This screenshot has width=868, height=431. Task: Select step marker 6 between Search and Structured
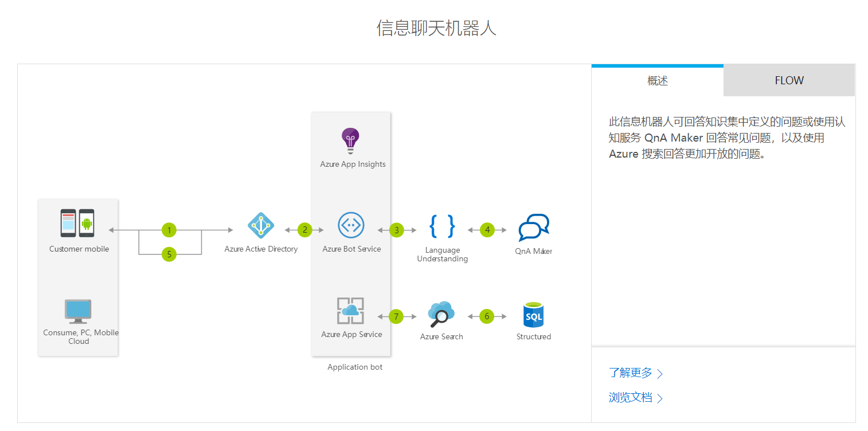pos(487,315)
